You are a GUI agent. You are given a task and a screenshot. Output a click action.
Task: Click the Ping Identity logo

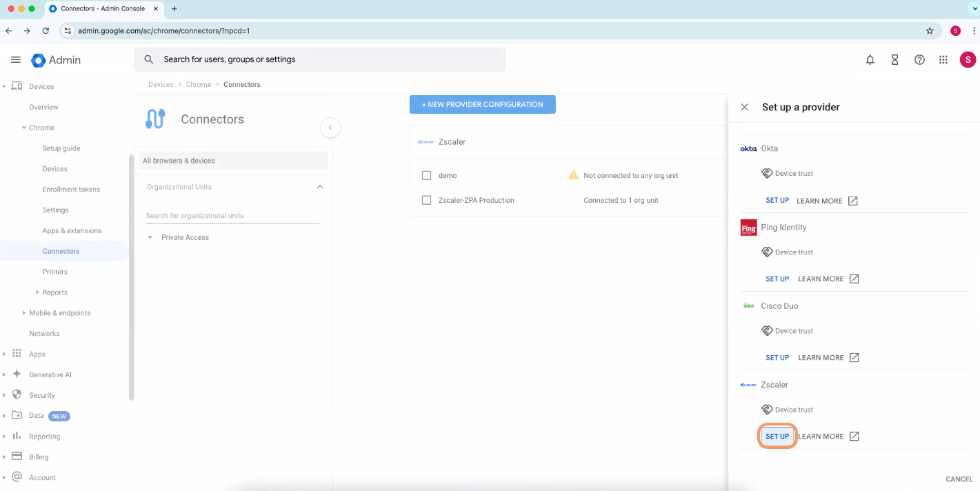click(748, 227)
